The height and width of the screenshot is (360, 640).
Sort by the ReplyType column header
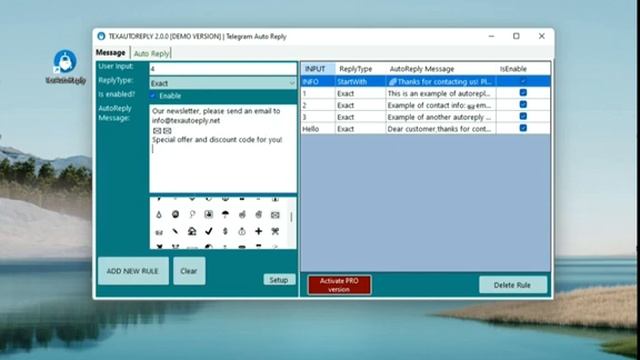coord(360,69)
